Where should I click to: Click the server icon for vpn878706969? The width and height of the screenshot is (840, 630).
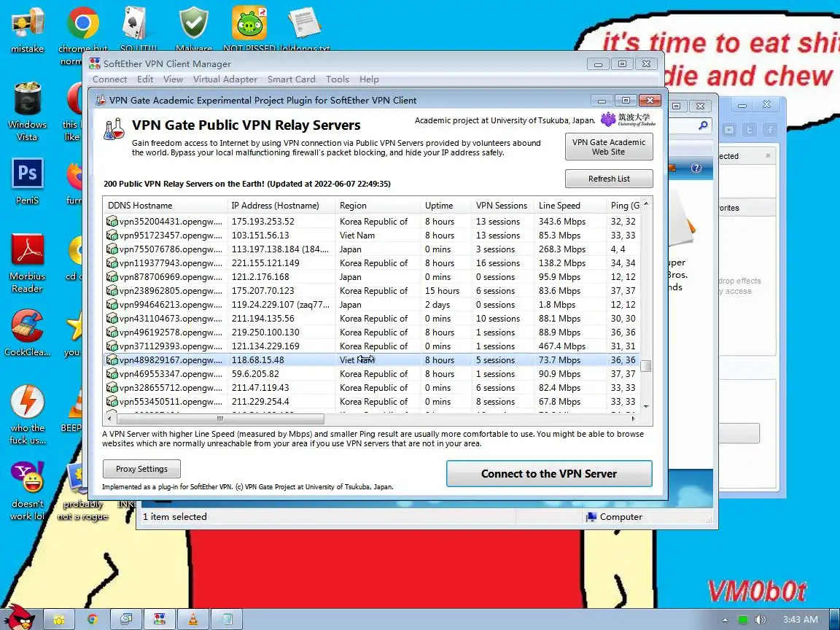pyautogui.click(x=112, y=277)
